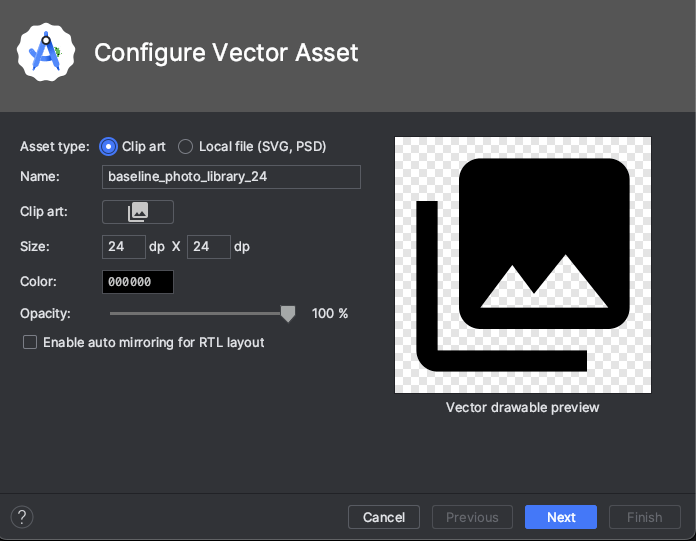The image size is (696, 541).
Task: Open the 000000 color picker swatch
Action: [x=138, y=282]
